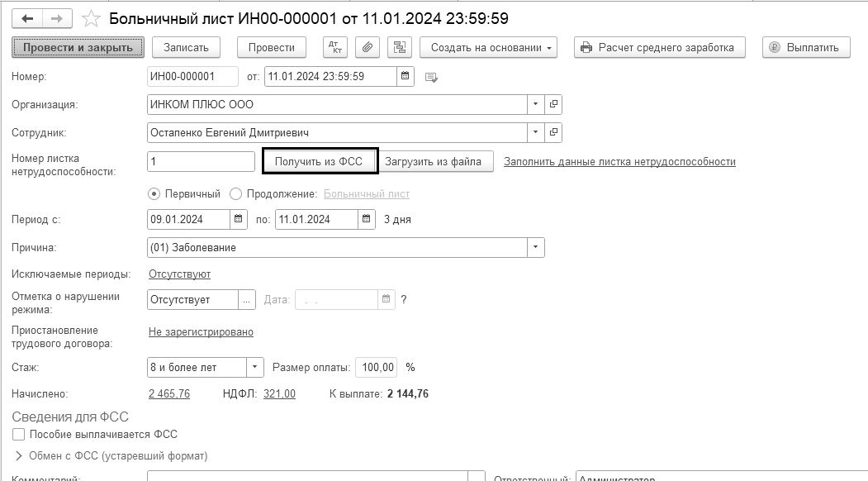Click Период по date field 11.01.2024
Screen dimensions: 868x481
316,219
